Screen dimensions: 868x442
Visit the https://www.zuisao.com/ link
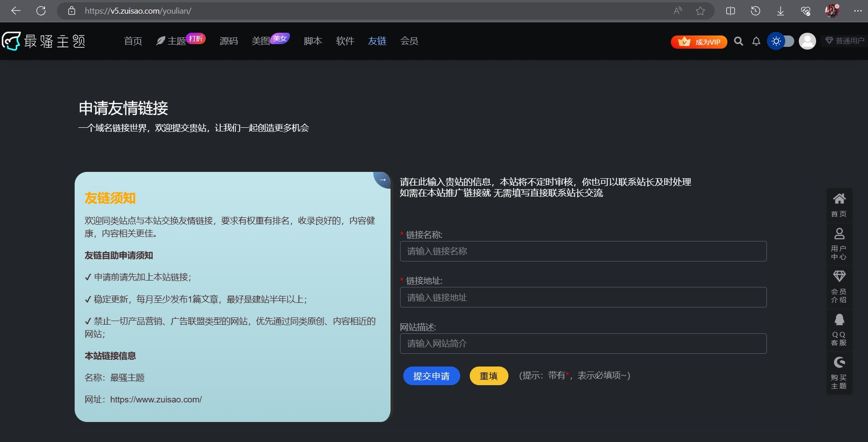coord(156,399)
